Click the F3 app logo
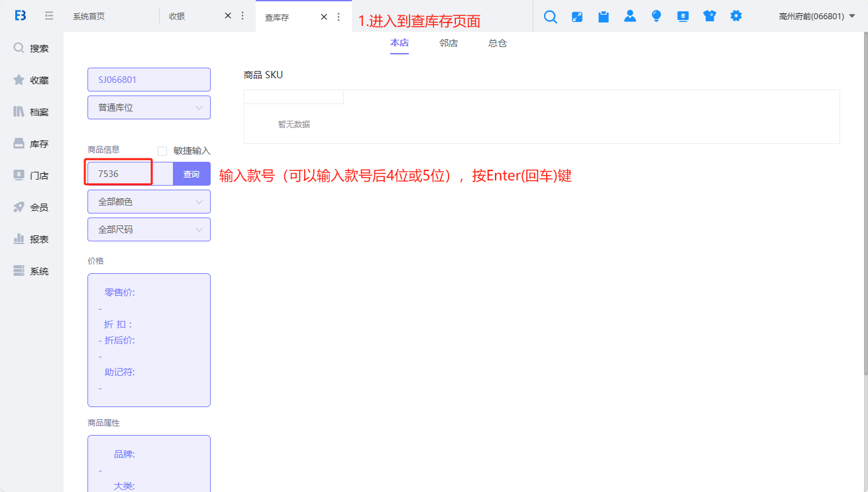 (21, 16)
